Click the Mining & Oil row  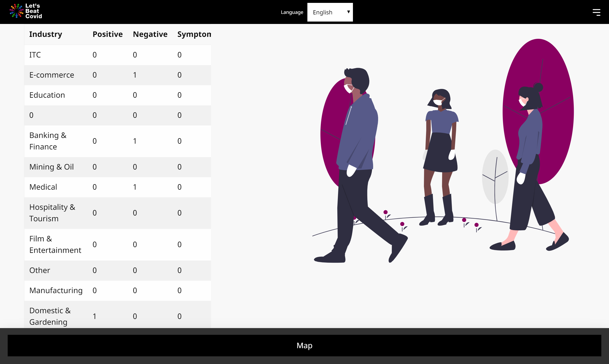[x=52, y=167]
